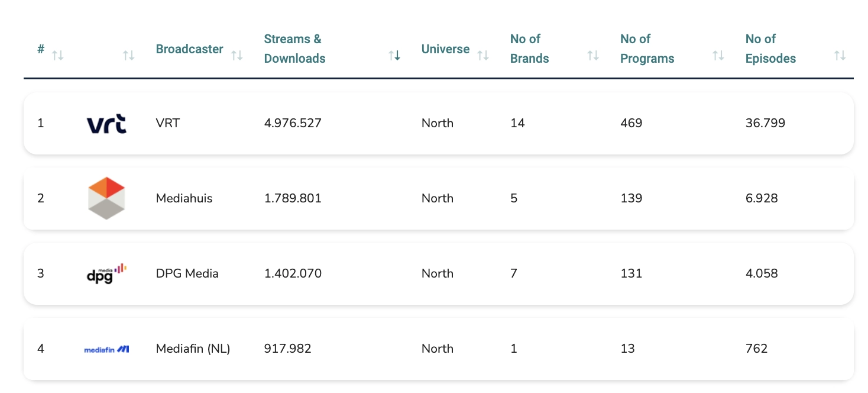Open the VRT logo

[106, 124]
